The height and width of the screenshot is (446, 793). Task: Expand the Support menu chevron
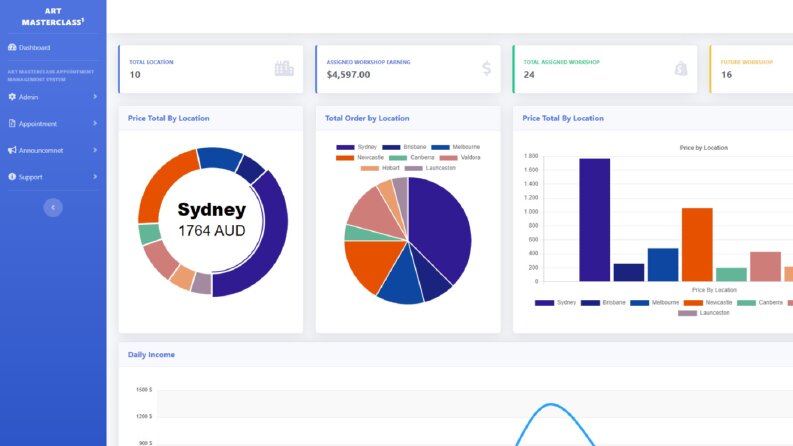[95, 176]
